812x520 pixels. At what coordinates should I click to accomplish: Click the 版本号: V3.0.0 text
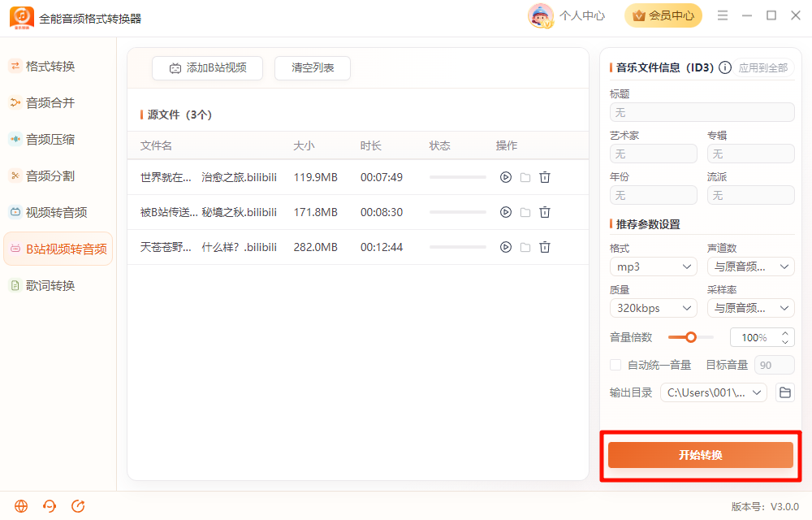click(765, 506)
